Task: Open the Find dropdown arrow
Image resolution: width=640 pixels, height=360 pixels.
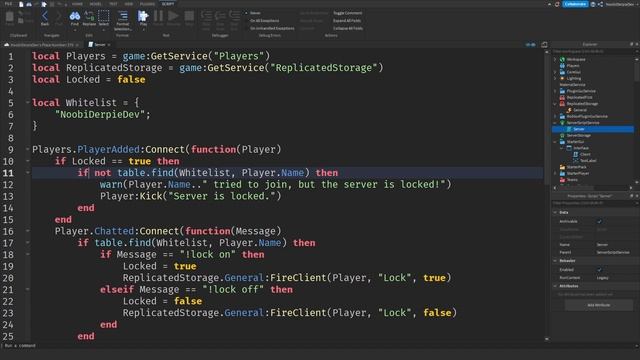Action: pos(75,30)
